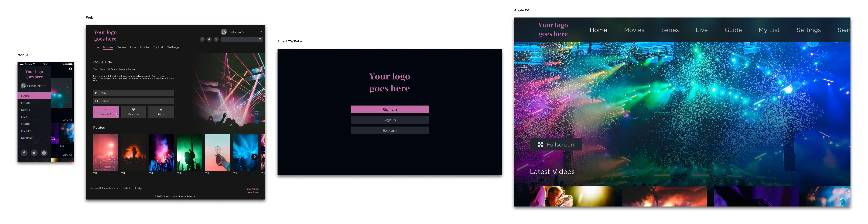Open the Settings tab in Web navigation
The image size is (868, 224).
(x=173, y=47)
